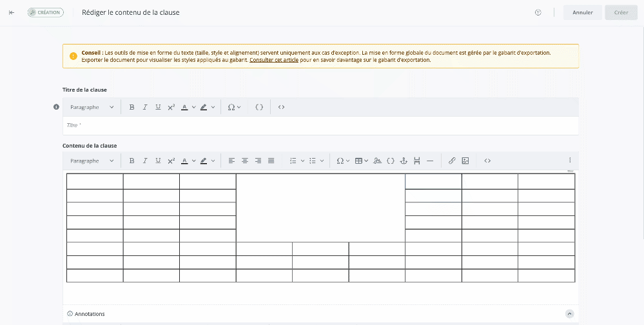Open the "Consulter cet article" link
Viewport: 644px width, 325px height.
(274, 60)
